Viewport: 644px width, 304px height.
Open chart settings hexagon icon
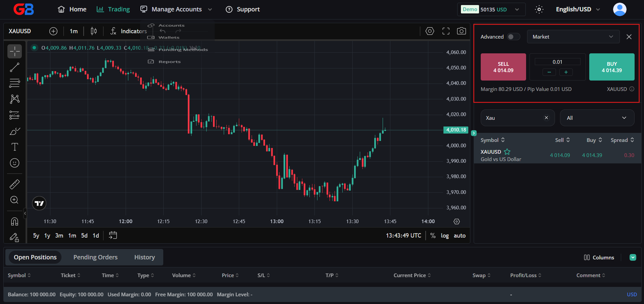pyautogui.click(x=430, y=31)
